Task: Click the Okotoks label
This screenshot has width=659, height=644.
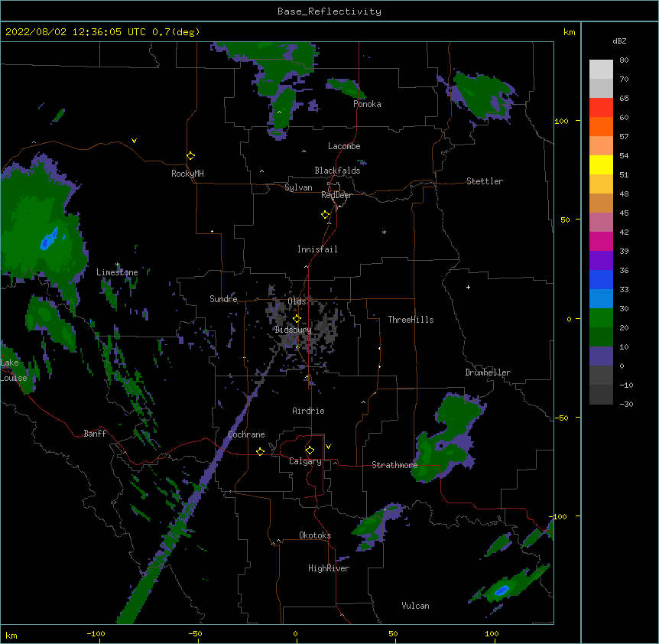Action: (x=315, y=535)
